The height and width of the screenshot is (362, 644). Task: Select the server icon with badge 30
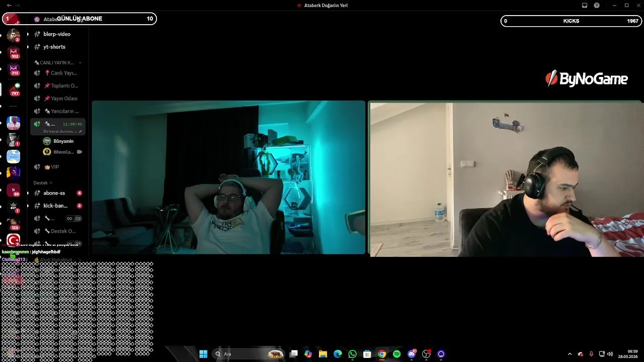14,190
